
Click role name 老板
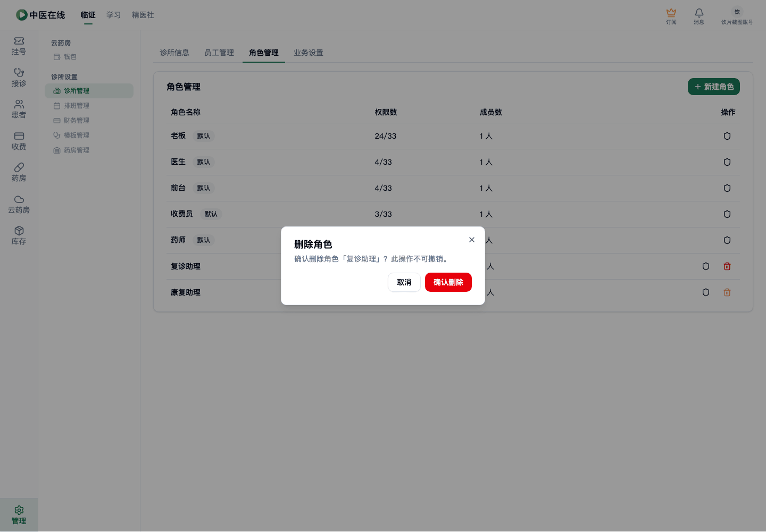pos(178,136)
